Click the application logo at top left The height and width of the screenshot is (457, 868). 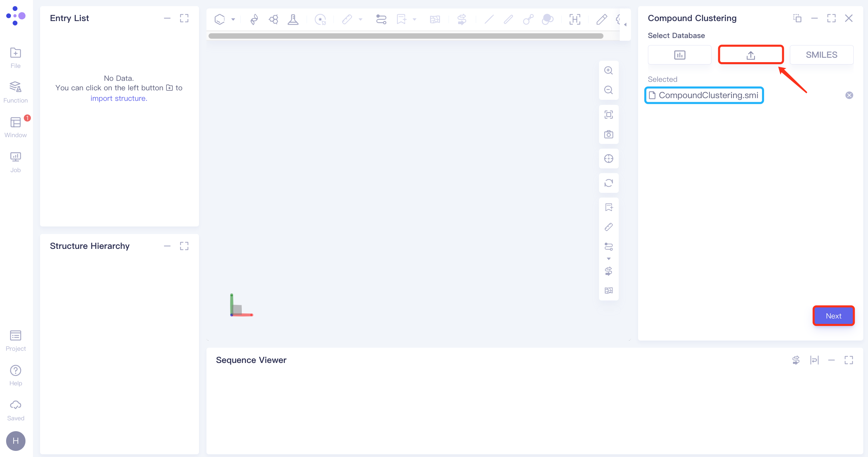[x=16, y=16]
